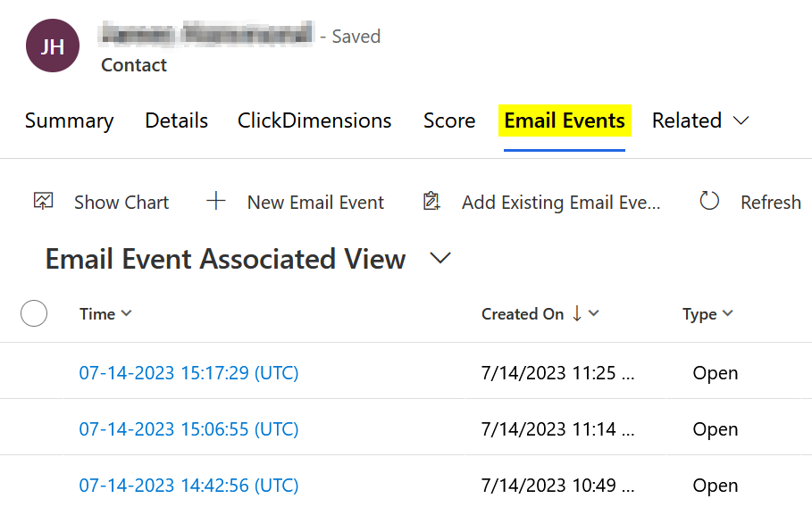Click the Show Chart icon

pos(44,201)
